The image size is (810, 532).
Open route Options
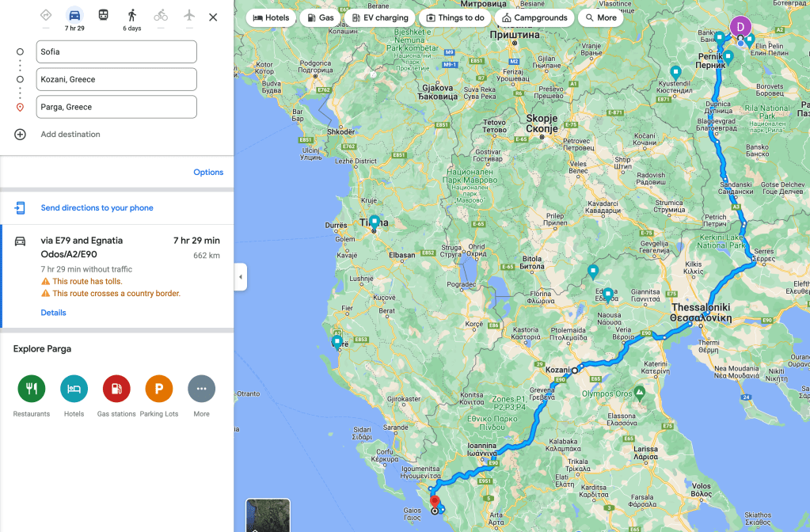208,172
